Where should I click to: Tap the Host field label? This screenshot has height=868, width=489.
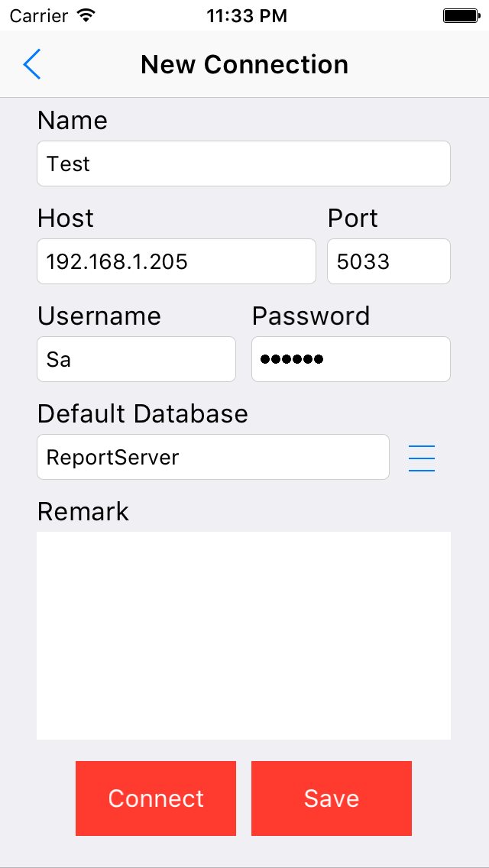[65, 218]
